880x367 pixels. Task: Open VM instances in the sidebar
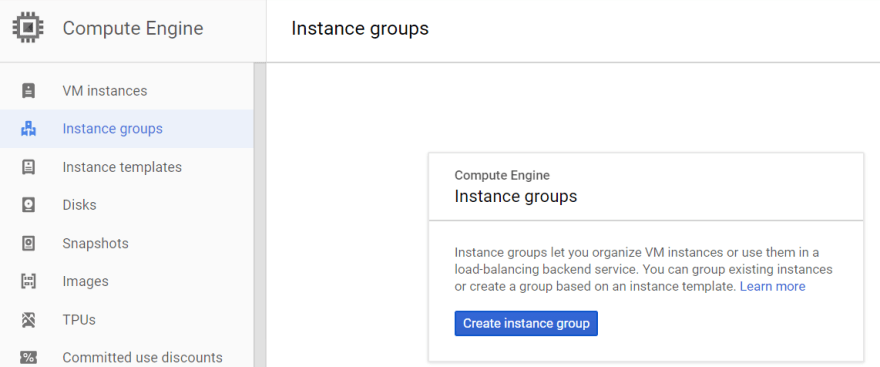[126, 90]
